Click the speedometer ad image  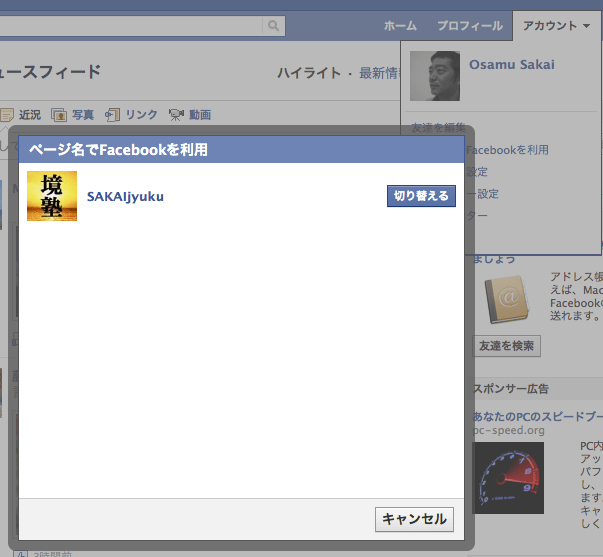[x=508, y=478]
